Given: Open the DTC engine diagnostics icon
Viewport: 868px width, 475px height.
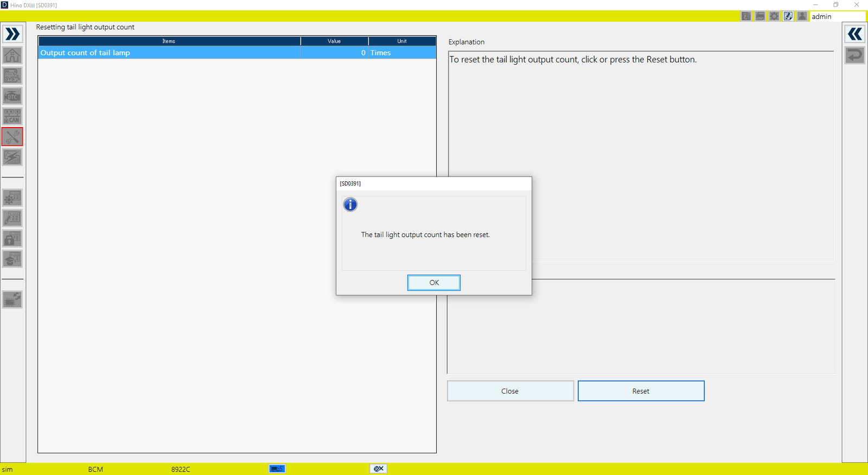Looking at the screenshot, I should point(12,96).
